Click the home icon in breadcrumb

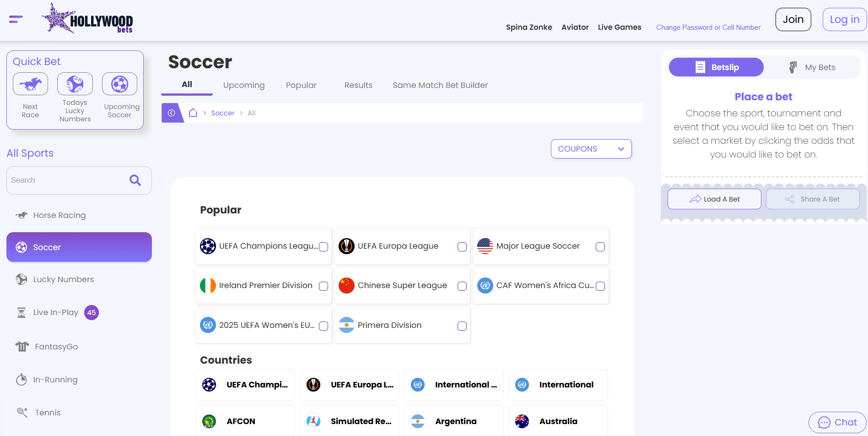(x=193, y=113)
